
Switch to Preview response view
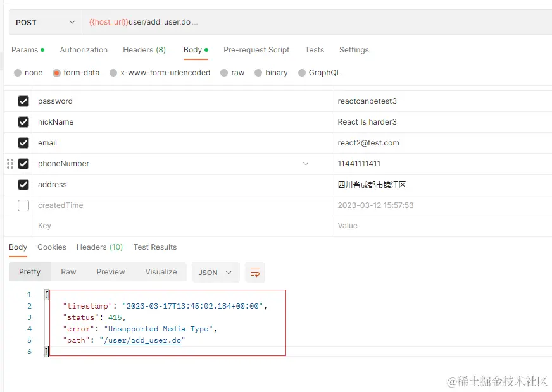click(x=111, y=272)
